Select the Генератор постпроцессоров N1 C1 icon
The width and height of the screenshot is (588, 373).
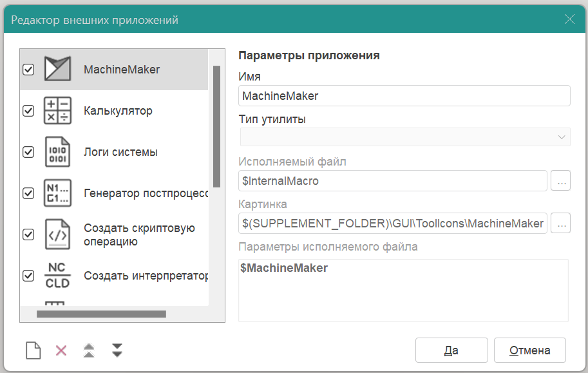pos(57,193)
